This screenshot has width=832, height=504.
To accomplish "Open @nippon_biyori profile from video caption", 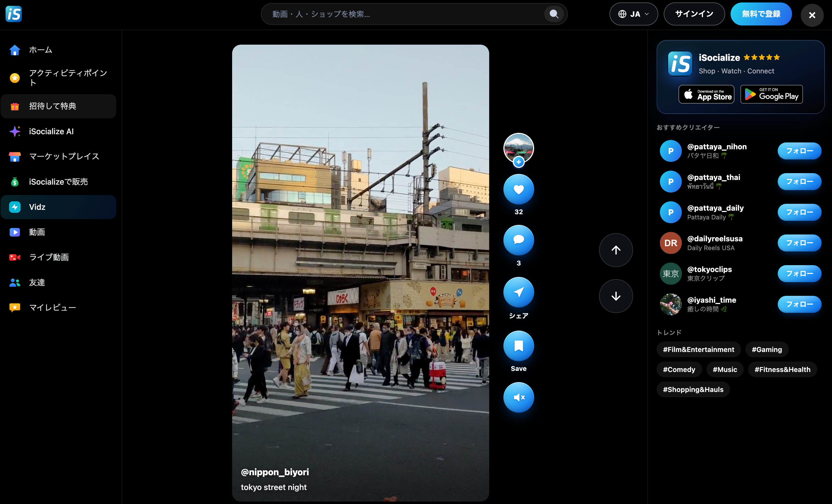I will tap(275, 472).
